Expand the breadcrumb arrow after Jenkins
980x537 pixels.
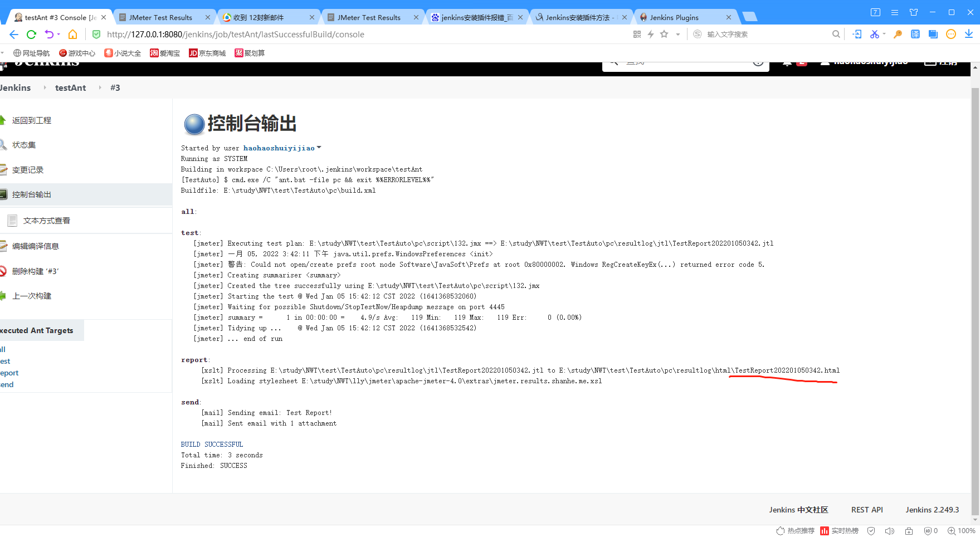click(x=45, y=88)
